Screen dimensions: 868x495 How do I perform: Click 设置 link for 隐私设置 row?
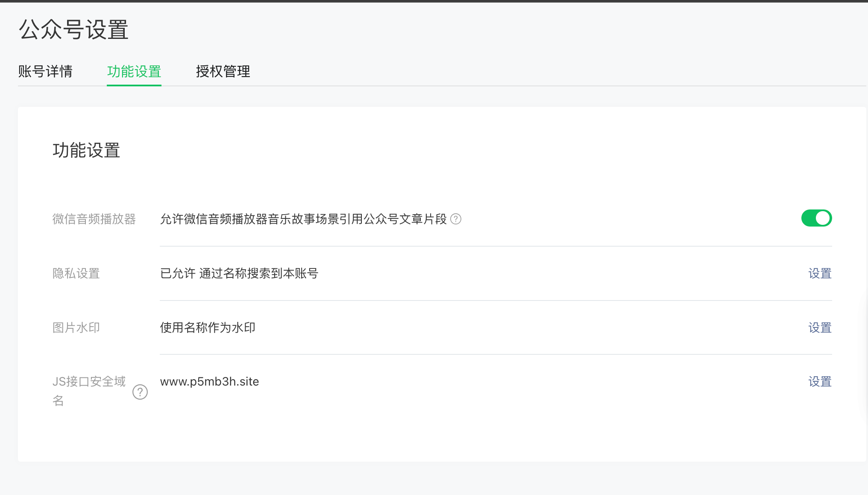coord(820,274)
